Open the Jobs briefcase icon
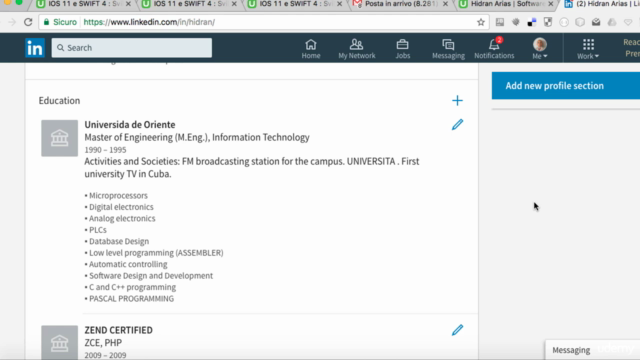This screenshot has width=640, height=360. tap(402, 49)
